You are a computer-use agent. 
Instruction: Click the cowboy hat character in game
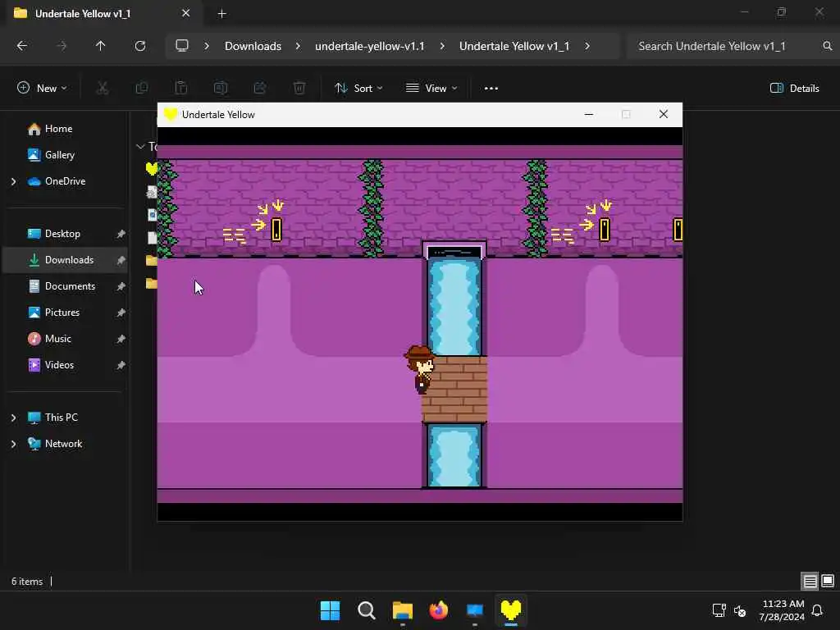419,370
